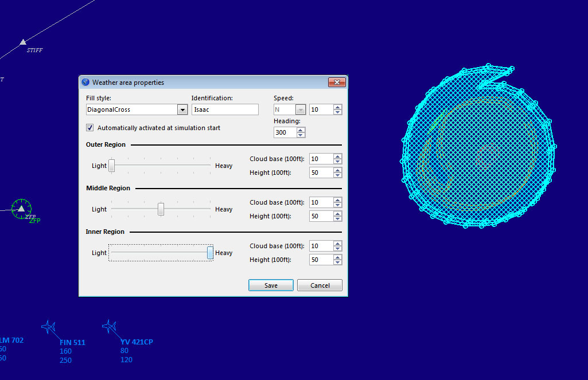588x380 pixels.
Task: Click the Inner Region cloud base field
Action: click(x=321, y=246)
